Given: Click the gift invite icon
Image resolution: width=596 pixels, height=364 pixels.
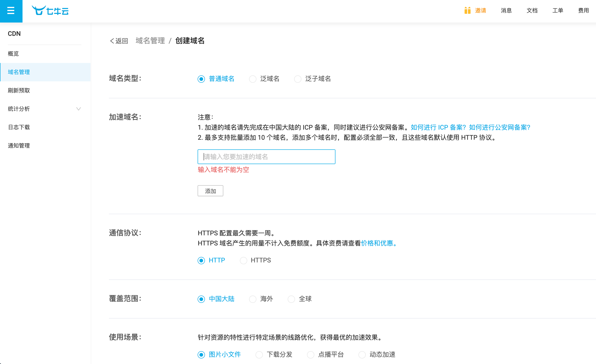Looking at the screenshot, I should [x=467, y=11].
